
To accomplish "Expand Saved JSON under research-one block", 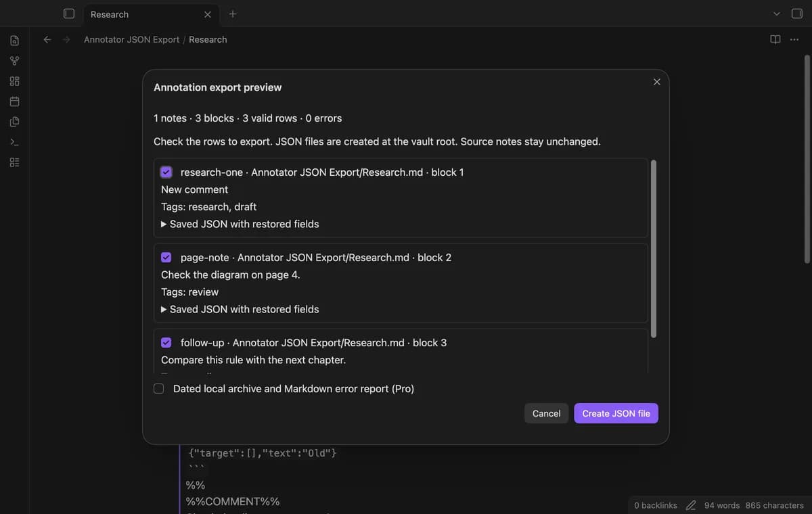I will [240, 224].
